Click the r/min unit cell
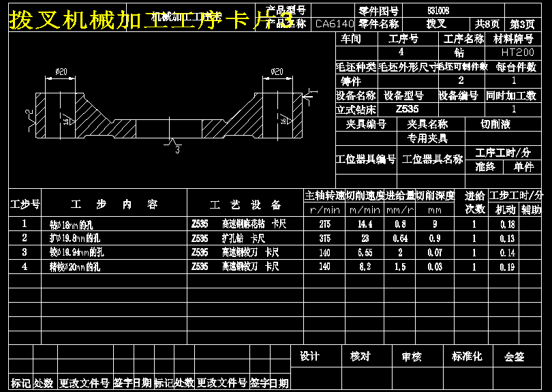The width and height of the screenshot is (552, 392). [325, 210]
